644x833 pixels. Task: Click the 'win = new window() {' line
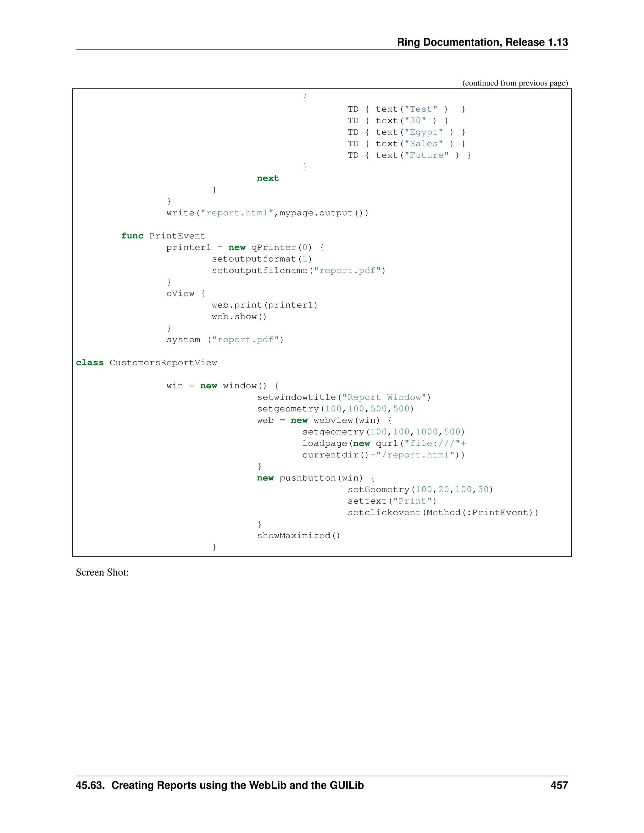[222, 386]
